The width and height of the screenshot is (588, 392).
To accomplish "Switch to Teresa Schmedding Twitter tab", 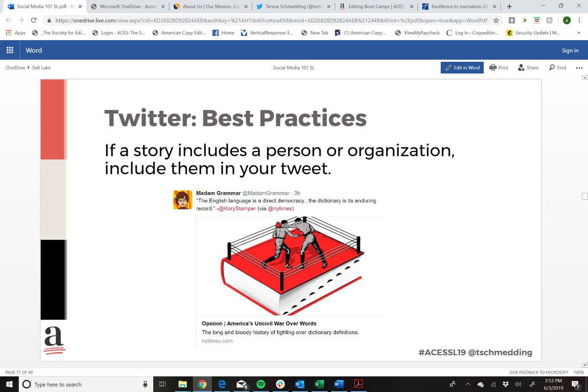I will [293, 7].
